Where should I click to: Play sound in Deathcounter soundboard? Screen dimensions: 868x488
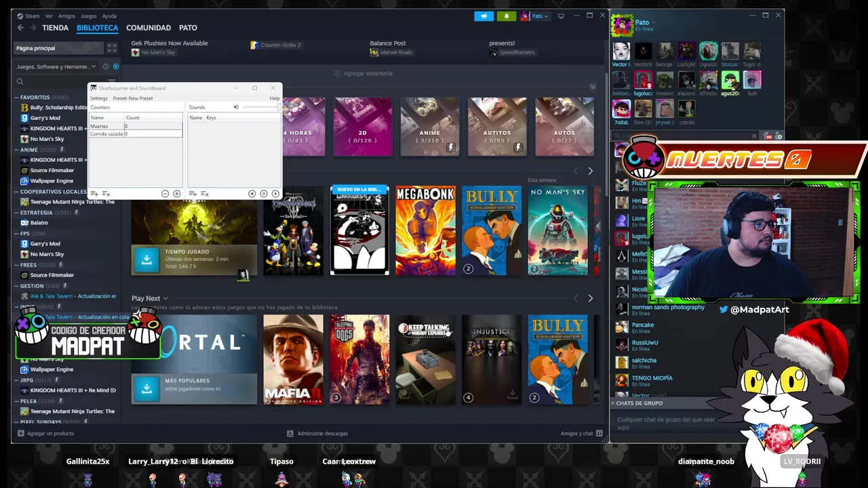click(x=275, y=194)
